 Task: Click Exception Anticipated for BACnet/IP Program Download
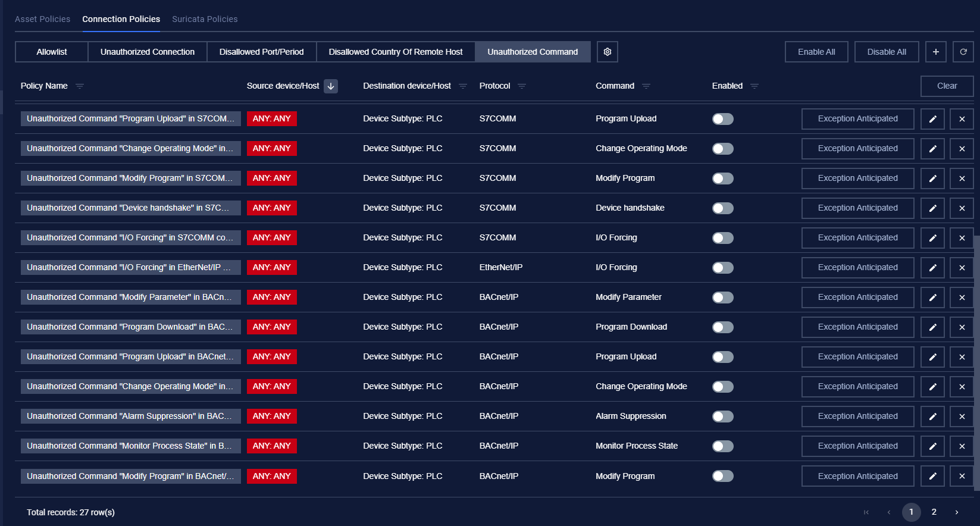(x=857, y=327)
